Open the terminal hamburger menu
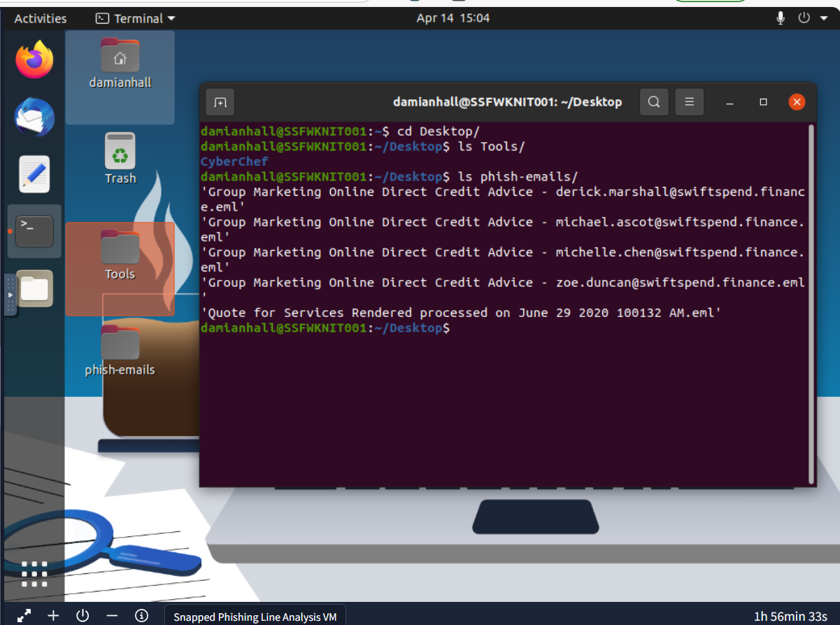The width and height of the screenshot is (840, 625). point(689,102)
